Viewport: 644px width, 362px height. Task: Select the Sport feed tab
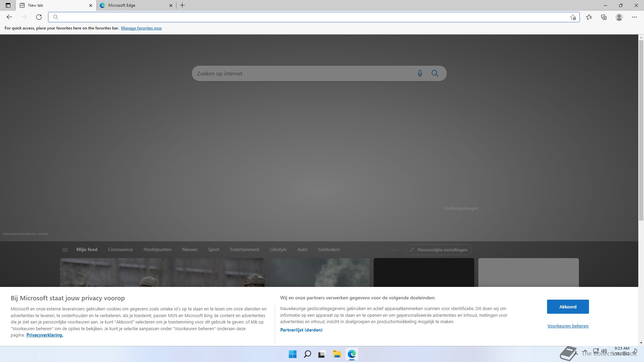[213, 249]
